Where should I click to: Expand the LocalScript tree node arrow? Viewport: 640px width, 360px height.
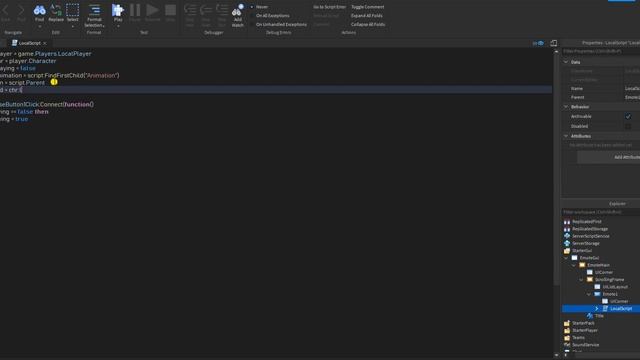coord(597,309)
